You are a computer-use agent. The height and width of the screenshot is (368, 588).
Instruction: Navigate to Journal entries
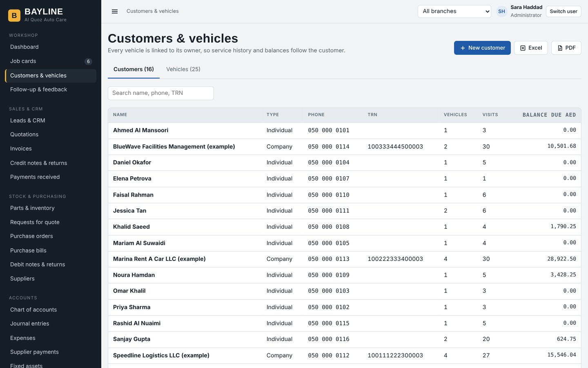click(51, 324)
